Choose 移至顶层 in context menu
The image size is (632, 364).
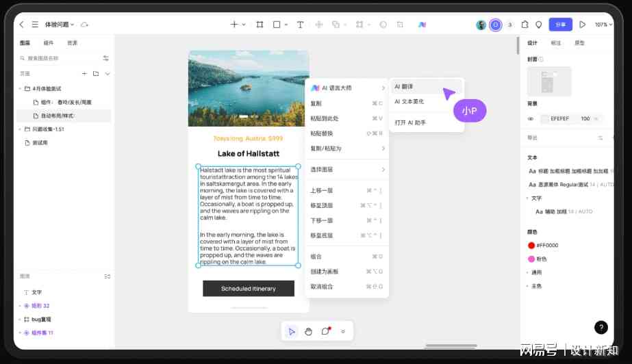(x=347, y=205)
